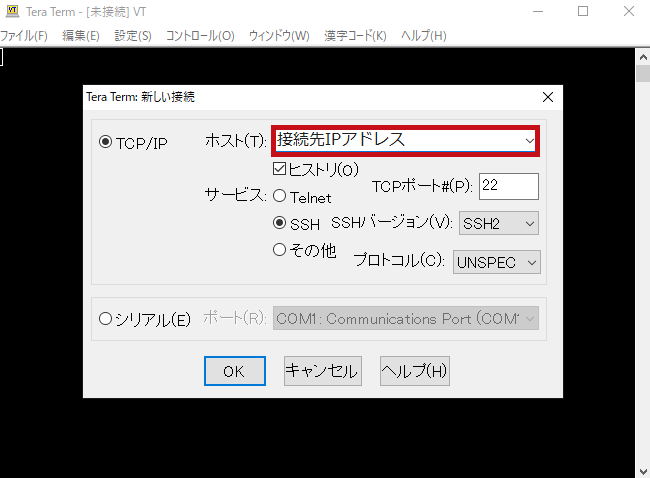Choose the その他 service option

(x=279, y=250)
